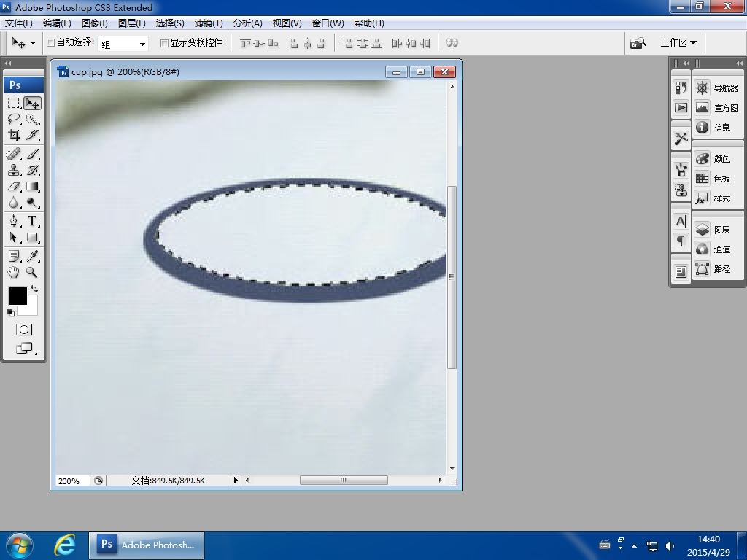
Task: Select the Lasso tool
Action: point(14,119)
